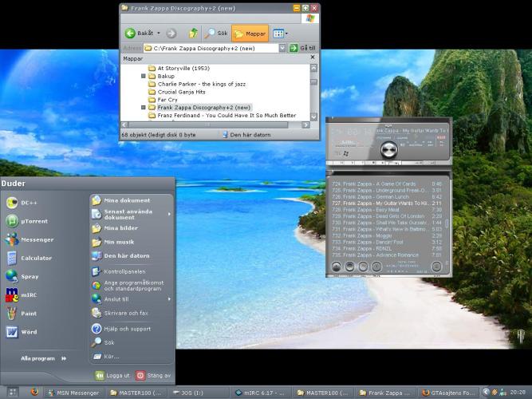Viewport: 532px width, 399px height.
Task: Expand the Bakup folder tree node
Action: coord(144,76)
